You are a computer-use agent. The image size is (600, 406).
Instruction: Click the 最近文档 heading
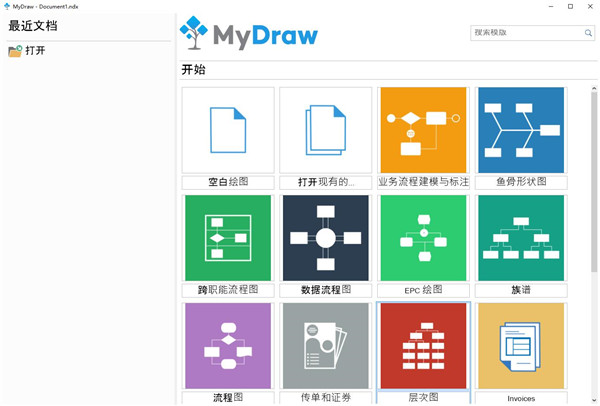click(33, 26)
